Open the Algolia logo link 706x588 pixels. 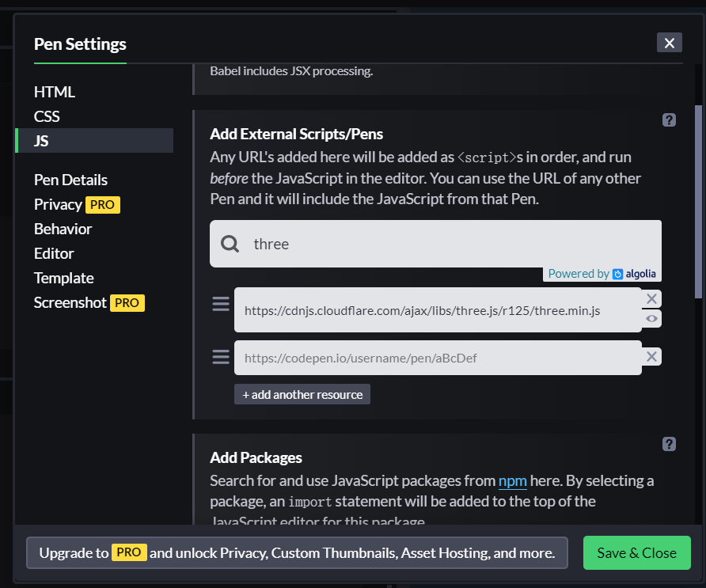point(634,274)
